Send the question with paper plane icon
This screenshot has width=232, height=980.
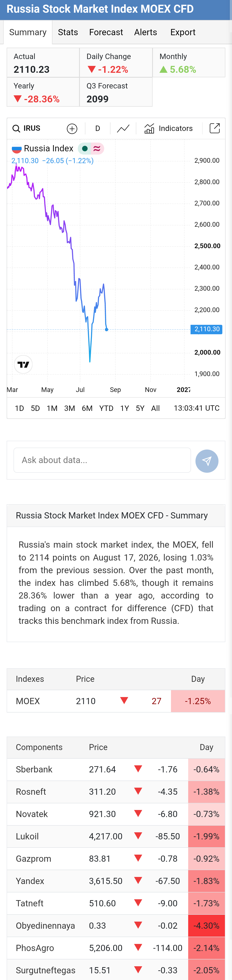(207, 461)
